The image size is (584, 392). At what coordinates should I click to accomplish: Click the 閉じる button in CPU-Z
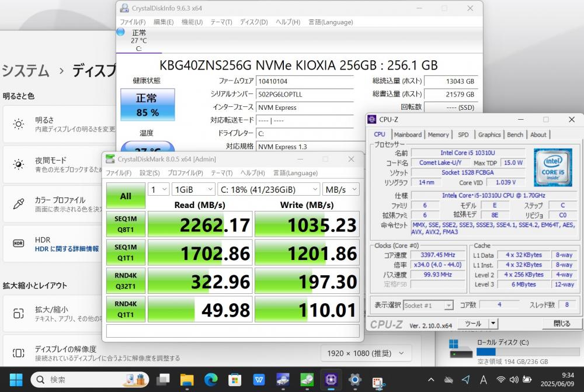561,324
